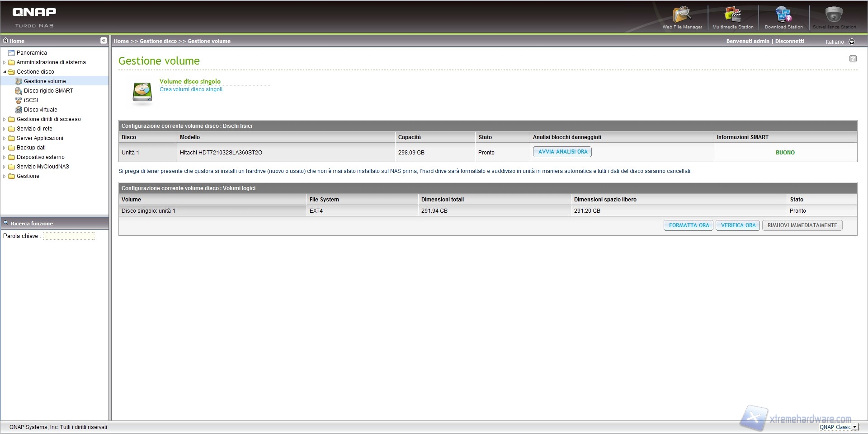Expand Amministrazione di sistema folder
This screenshot has height=434, width=868.
pyautogui.click(x=5, y=63)
